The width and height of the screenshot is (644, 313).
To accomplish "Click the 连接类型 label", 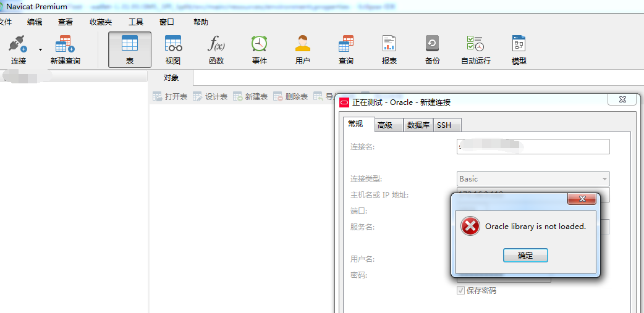I will (x=366, y=179).
